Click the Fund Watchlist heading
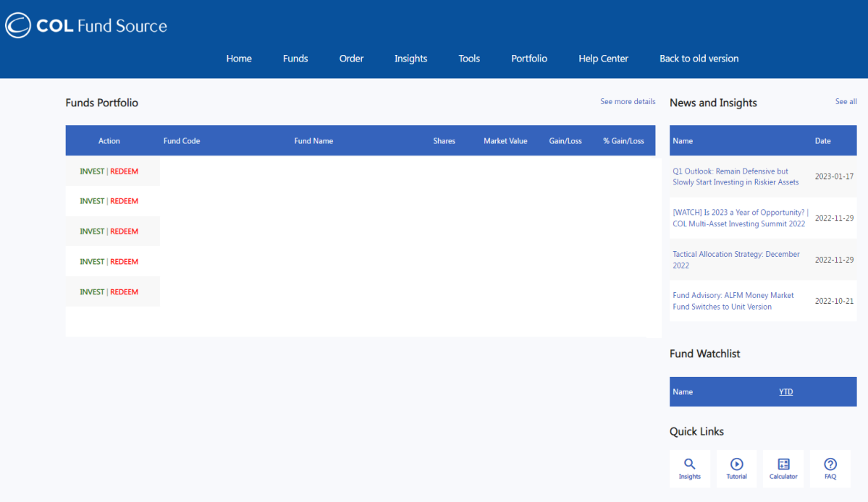 (x=704, y=354)
